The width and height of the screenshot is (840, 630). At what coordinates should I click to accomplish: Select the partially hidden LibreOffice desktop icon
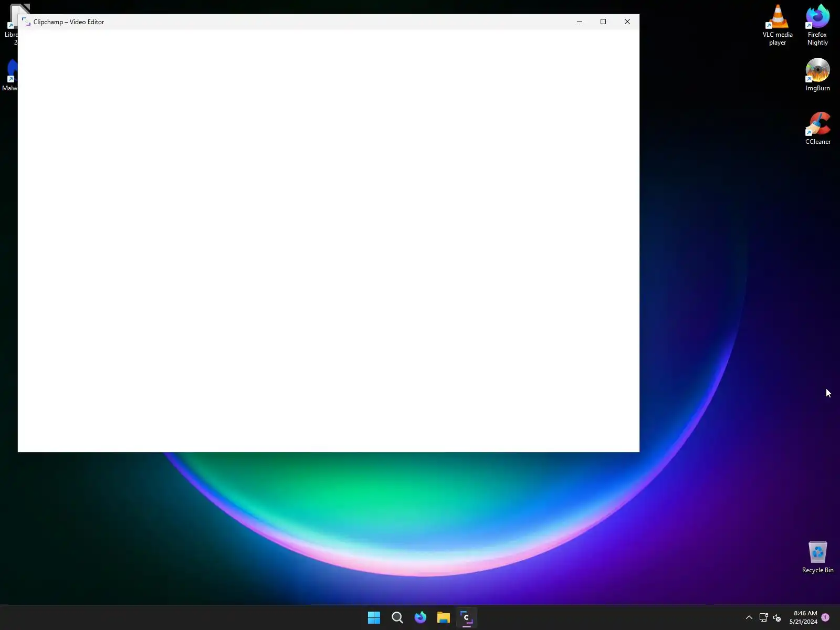click(10, 25)
